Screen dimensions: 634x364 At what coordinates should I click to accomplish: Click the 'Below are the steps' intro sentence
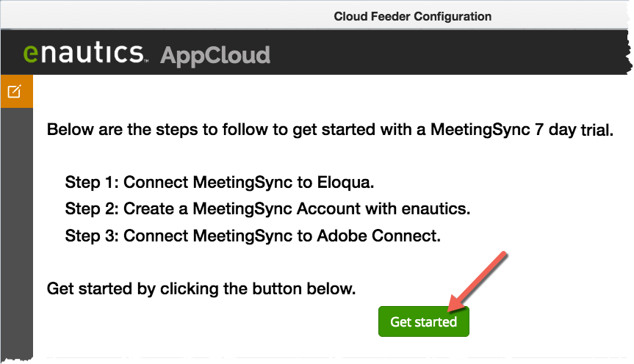(330, 130)
